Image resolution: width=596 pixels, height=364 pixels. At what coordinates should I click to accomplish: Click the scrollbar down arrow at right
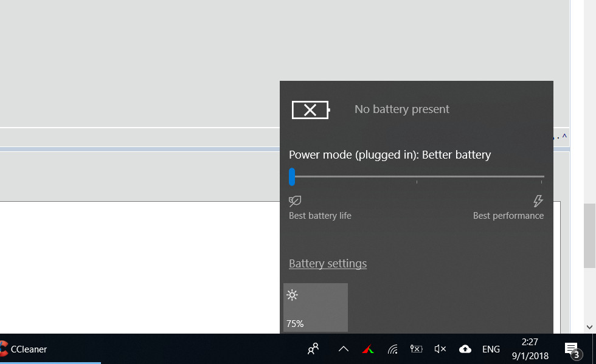[589, 327]
